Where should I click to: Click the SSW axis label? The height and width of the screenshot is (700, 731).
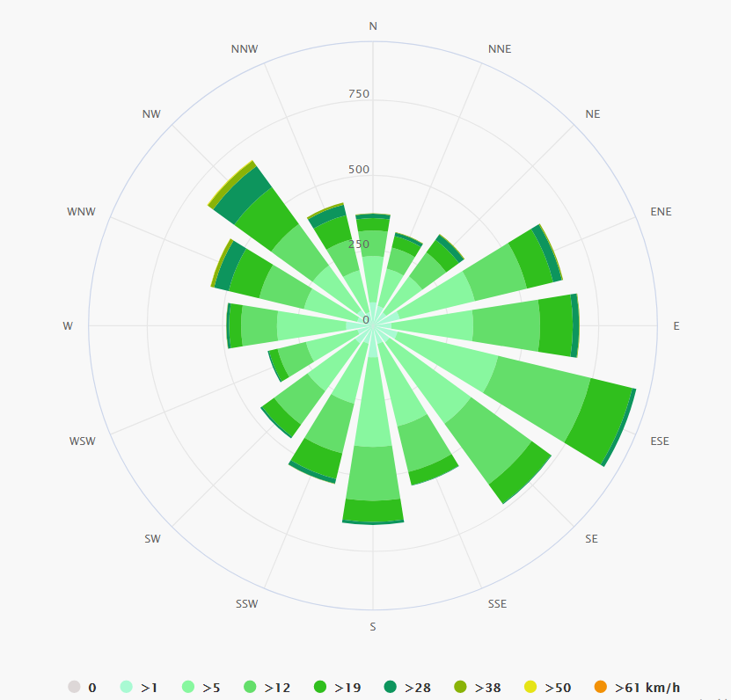click(246, 604)
